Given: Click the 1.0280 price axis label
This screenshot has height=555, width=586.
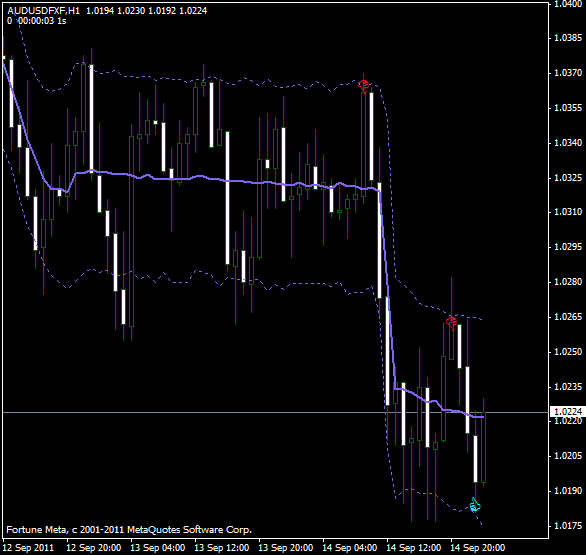Looking at the screenshot, I should tap(568, 281).
